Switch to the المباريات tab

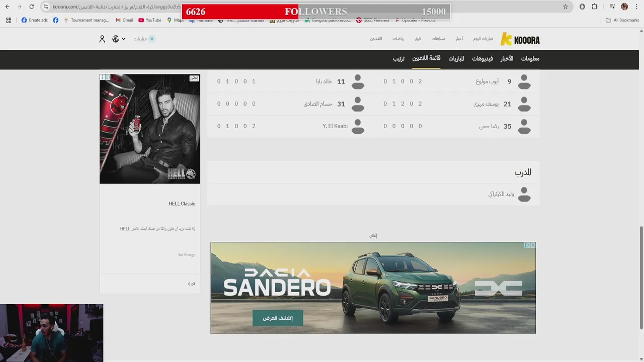click(x=456, y=59)
